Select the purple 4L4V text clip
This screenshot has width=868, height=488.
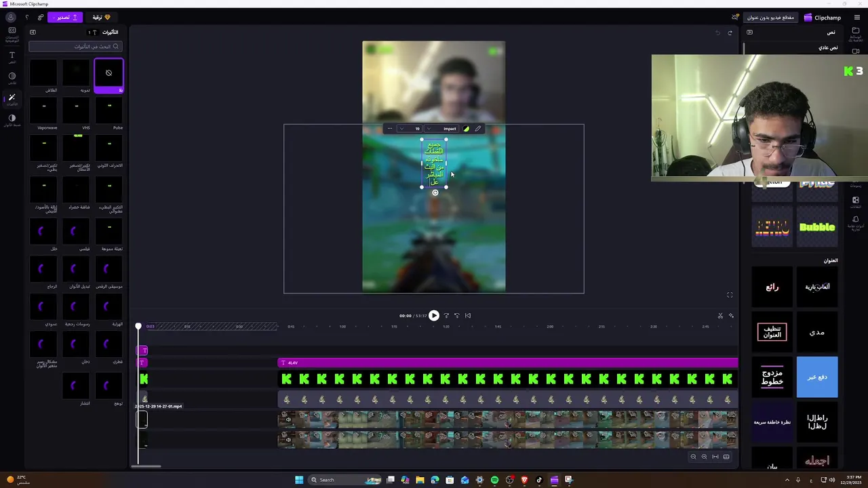pyautogui.click(x=508, y=363)
